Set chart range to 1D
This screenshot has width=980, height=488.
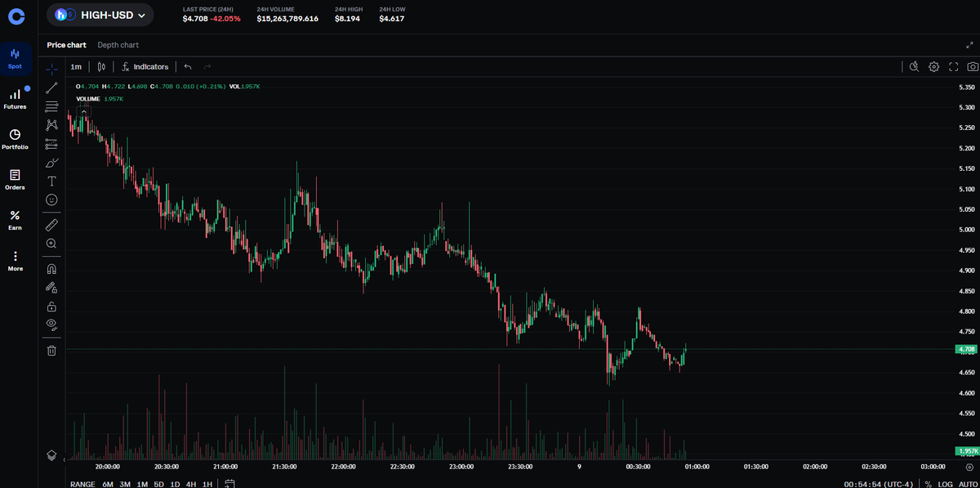175,484
